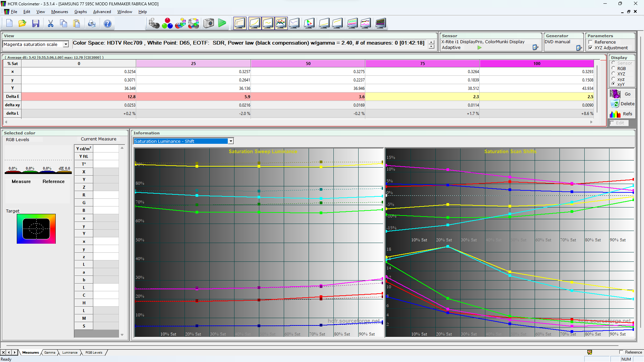Click the Open file folder icon
This screenshot has height=362, width=644.
click(22, 23)
